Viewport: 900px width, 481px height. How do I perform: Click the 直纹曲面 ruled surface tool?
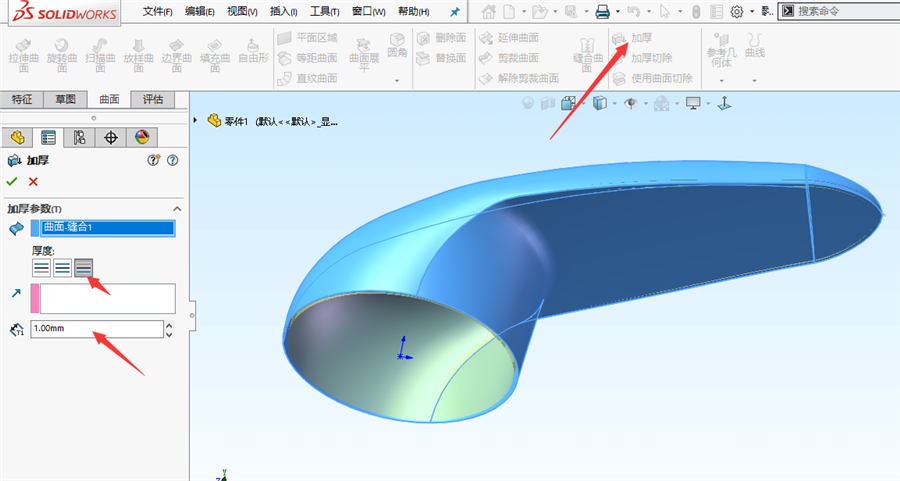point(308,78)
